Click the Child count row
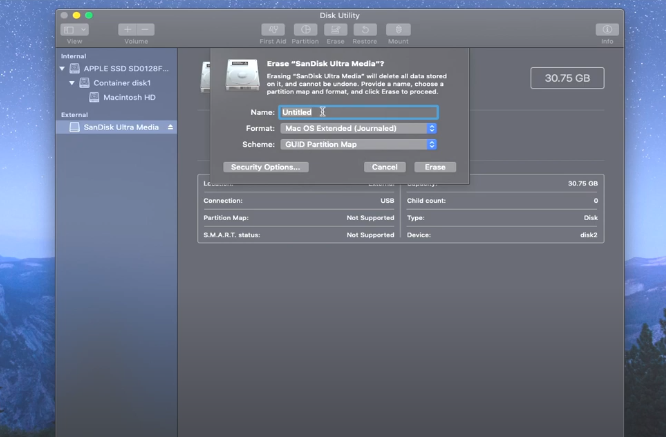This screenshot has width=666, height=437. pyautogui.click(x=502, y=200)
